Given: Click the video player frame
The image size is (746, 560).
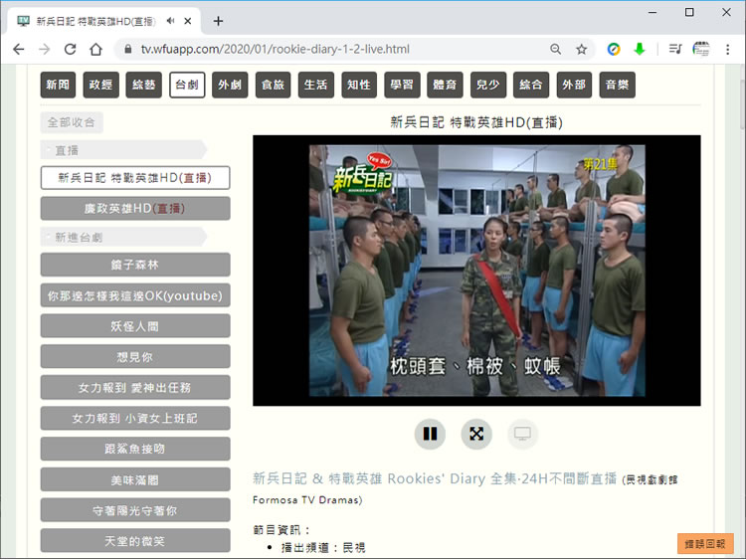Looking at the screenshot, I should click(x=476, y=271).
